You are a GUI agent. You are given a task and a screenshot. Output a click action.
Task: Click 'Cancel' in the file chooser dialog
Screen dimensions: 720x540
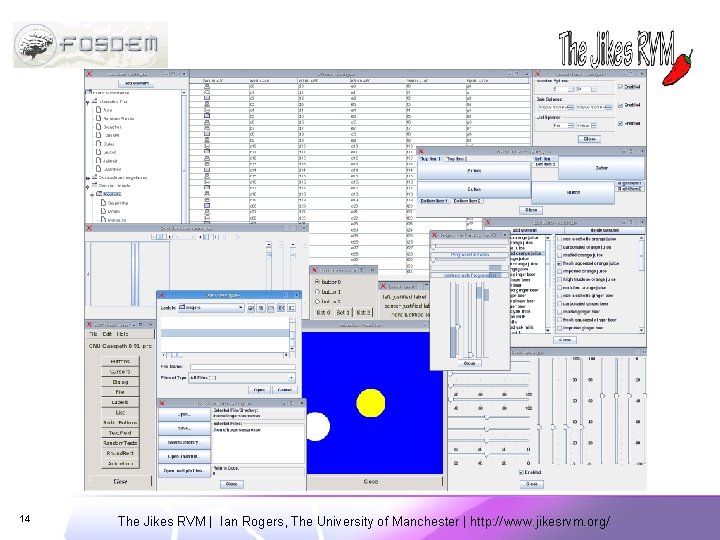(285, 390)
